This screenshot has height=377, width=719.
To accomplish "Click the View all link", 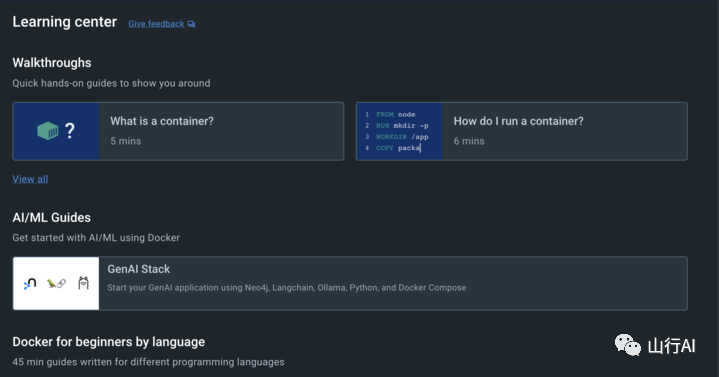I will 30,179.
